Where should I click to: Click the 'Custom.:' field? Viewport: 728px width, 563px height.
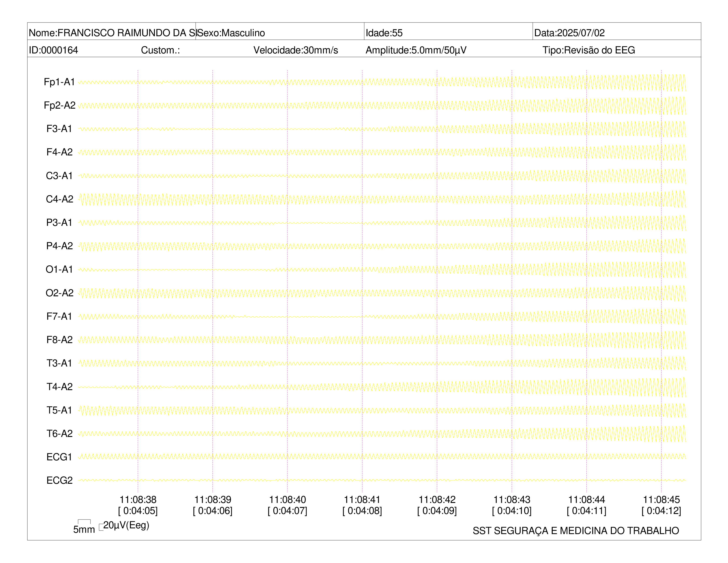coord(160,50)
